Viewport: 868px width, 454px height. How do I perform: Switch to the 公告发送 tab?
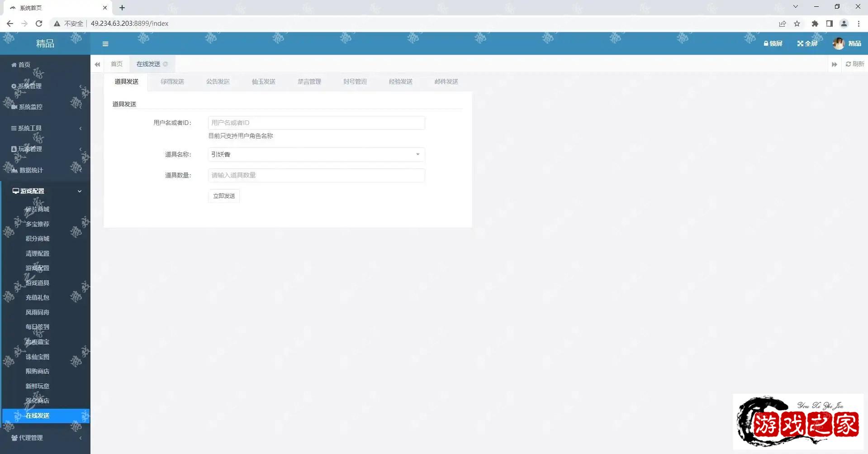[218, 81]
